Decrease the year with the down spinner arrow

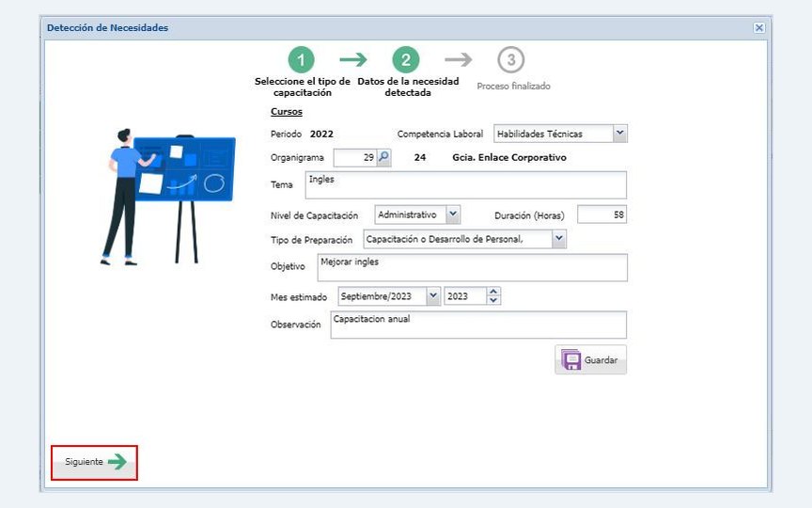[493, 300]
